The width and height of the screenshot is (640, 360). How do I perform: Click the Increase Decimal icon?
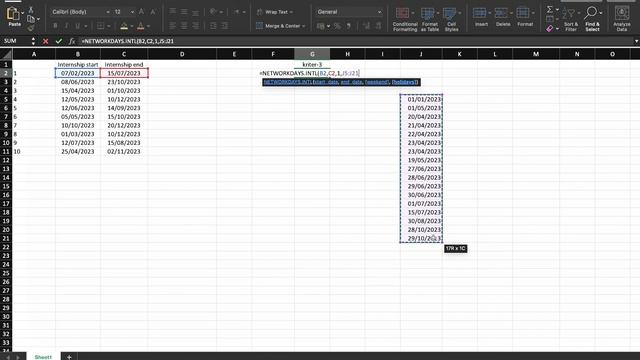366,26
